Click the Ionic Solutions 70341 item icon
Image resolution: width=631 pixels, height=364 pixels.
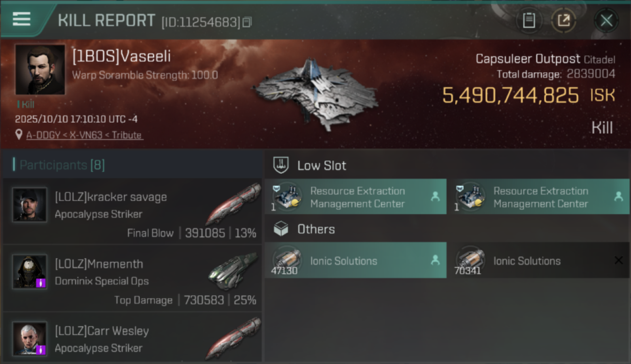coord(470,260)
